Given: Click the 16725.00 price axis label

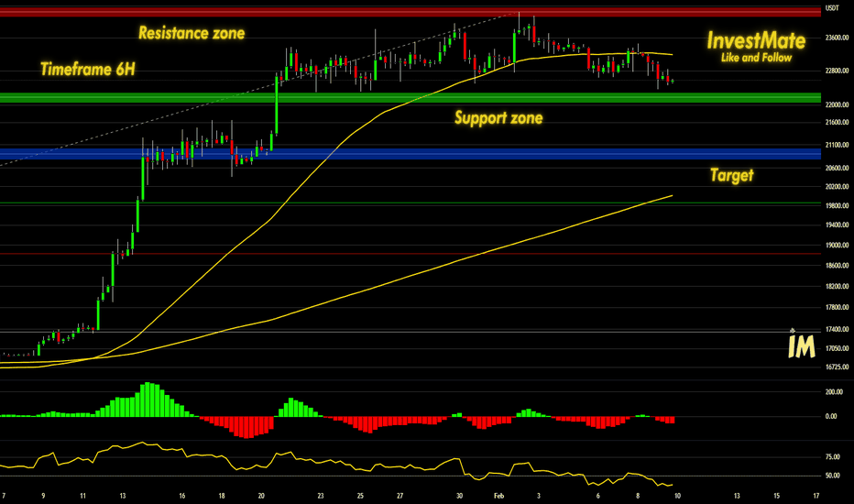Looking at the screenshot, I should tap(838, 367).
